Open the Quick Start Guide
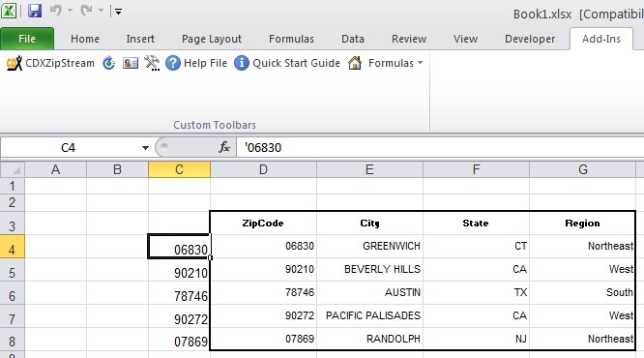The width and height of the screenshot is (644, 358). [x=287, y=63]
